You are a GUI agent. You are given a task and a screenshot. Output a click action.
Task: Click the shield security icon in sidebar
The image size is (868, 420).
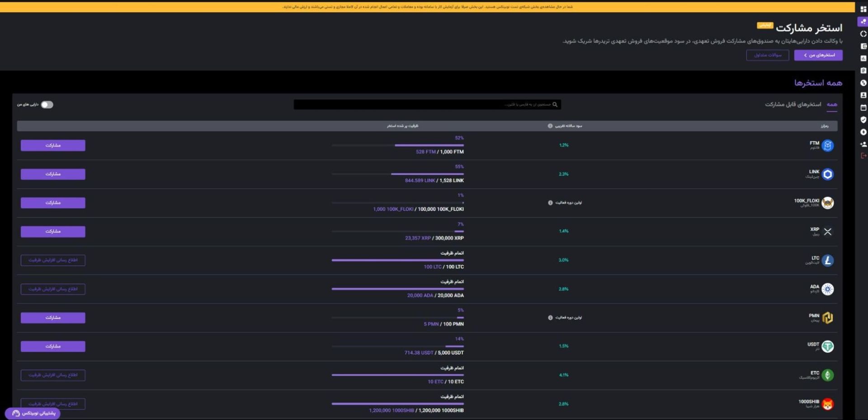tap(863, 120)
